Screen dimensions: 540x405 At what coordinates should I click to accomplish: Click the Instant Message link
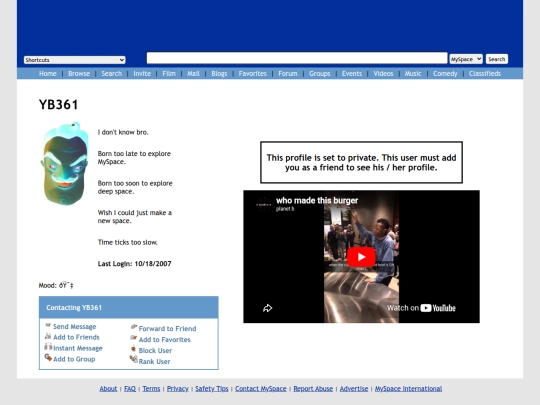(x=78, y=348)
